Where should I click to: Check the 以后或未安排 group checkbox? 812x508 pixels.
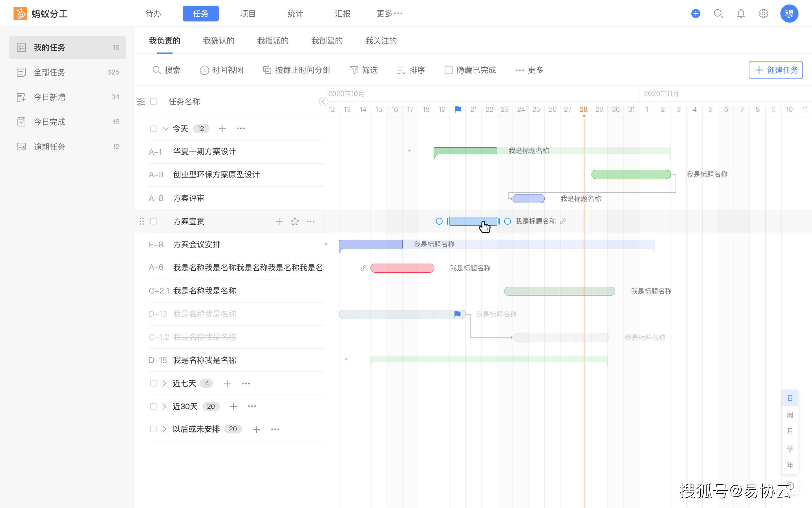tap(153, 429)
